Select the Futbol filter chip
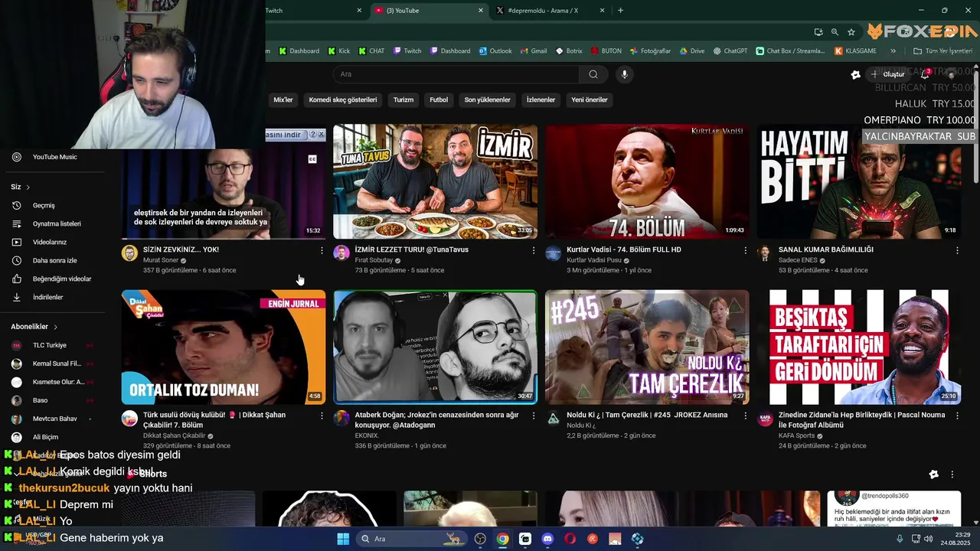 pyautogui.click(x=439, y=99)
